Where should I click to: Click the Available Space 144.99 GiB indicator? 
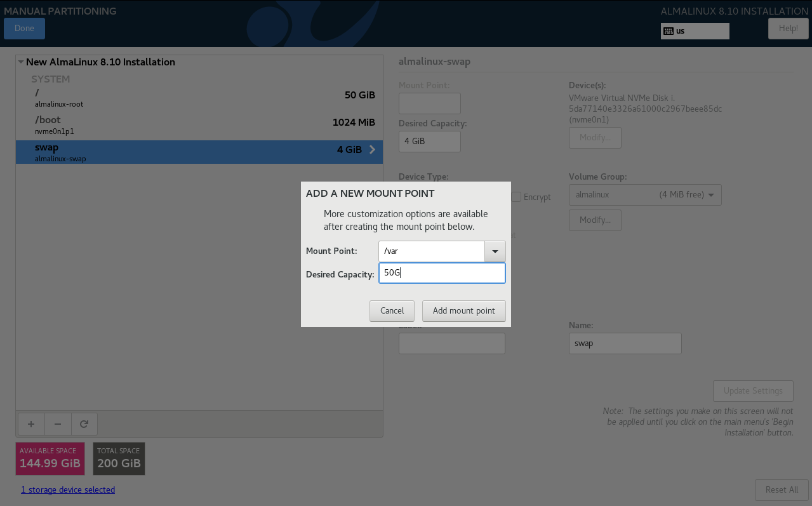50,458
